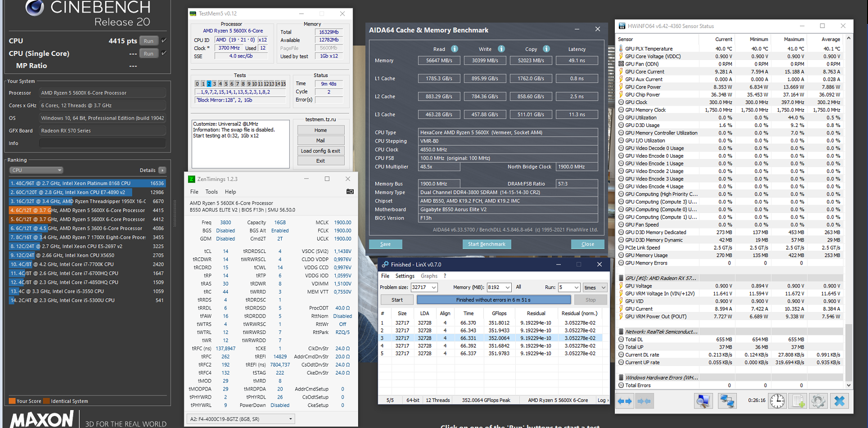Toggle the CPU test checkbox in Cinebench
The width and height of the screenshot is (868, 428).
(164, 40)
